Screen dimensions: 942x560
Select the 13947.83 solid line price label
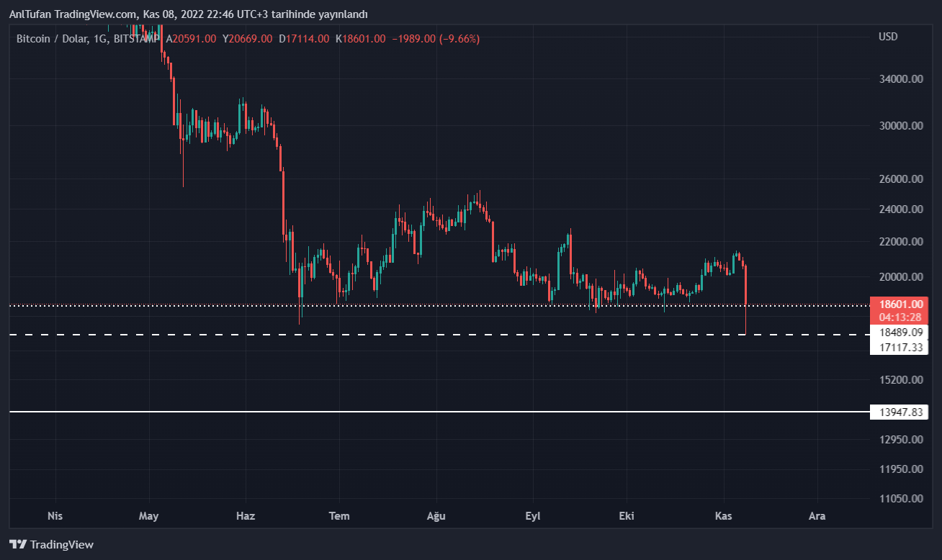pyautogui.click(x=900, y=412)
